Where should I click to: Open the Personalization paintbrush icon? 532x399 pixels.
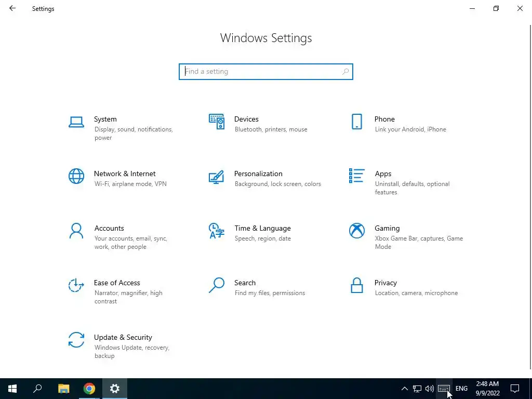217,177
